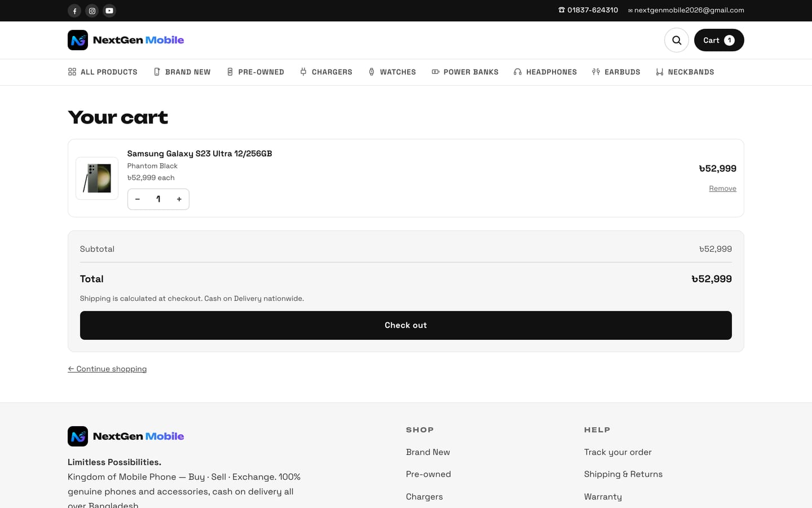Open the Headphones category

click(x=545, y=72)
